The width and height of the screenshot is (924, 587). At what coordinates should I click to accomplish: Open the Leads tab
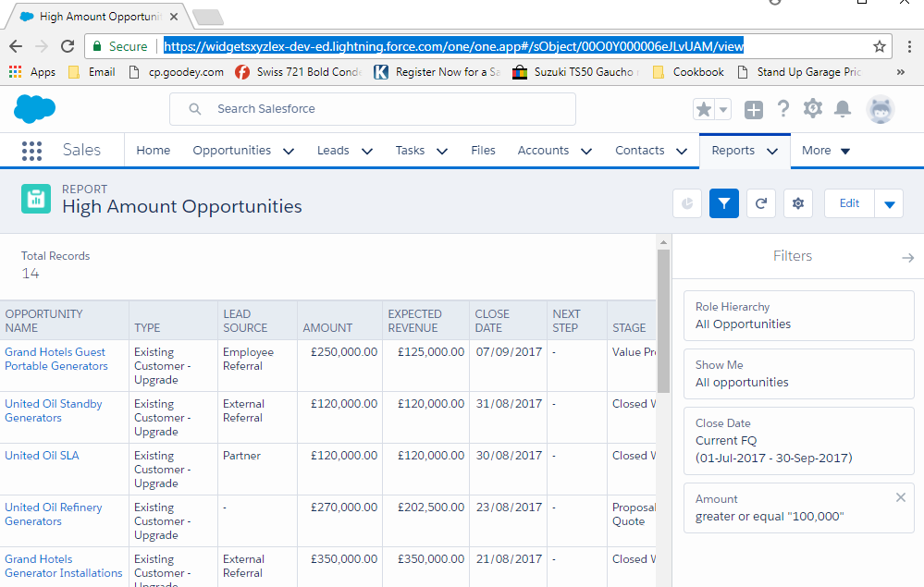333,151
